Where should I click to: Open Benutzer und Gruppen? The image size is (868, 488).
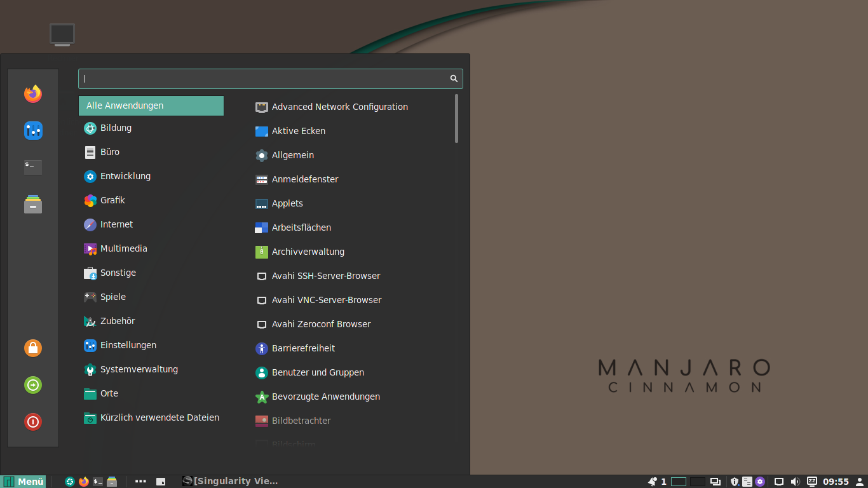[x=351, y=372]
